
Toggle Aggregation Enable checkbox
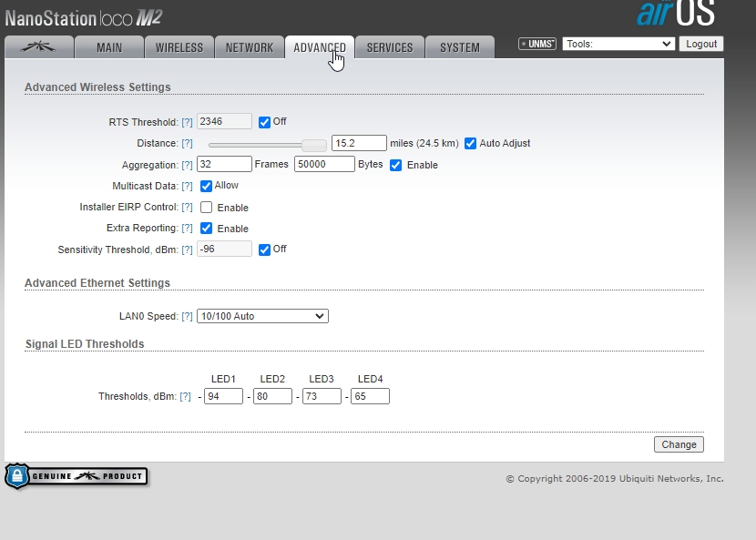[396, 165]
